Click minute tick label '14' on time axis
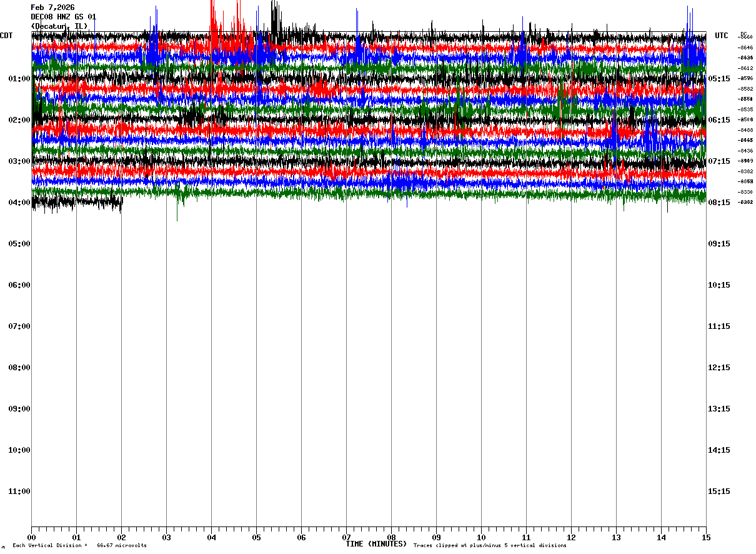 pos(661,537)
